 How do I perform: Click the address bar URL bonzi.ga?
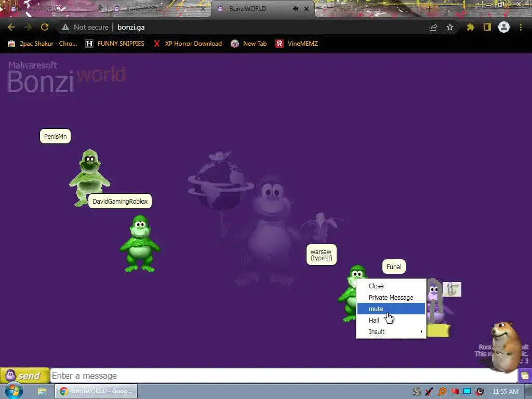(131, 27)
